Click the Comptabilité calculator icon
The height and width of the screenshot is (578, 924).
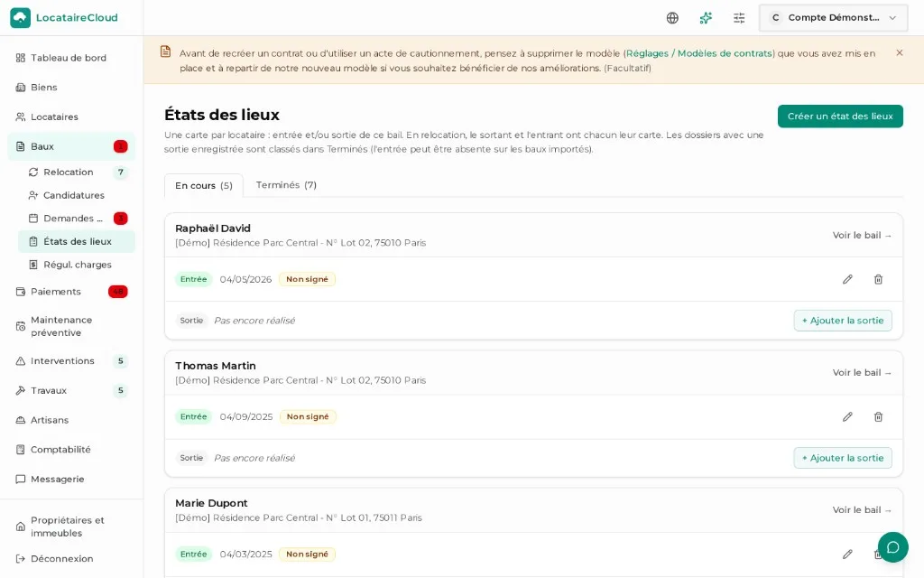[21, 450]
